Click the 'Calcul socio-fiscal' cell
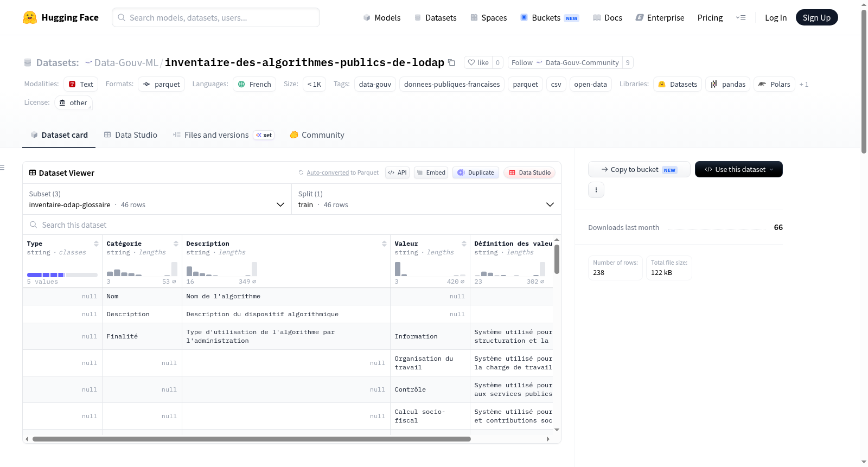The width and height of the screenshot is (868, 467). [x=430, y=416]
